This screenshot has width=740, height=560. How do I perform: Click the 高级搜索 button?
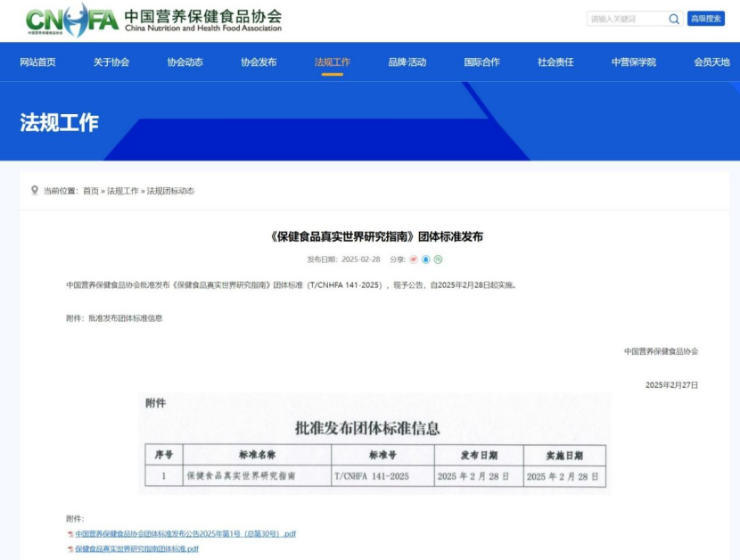705,19
